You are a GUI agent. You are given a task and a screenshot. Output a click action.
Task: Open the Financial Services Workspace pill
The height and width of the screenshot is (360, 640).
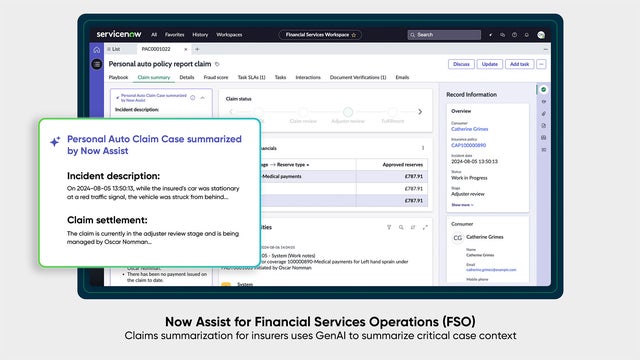pyautogui.click(x=320, y=35)
